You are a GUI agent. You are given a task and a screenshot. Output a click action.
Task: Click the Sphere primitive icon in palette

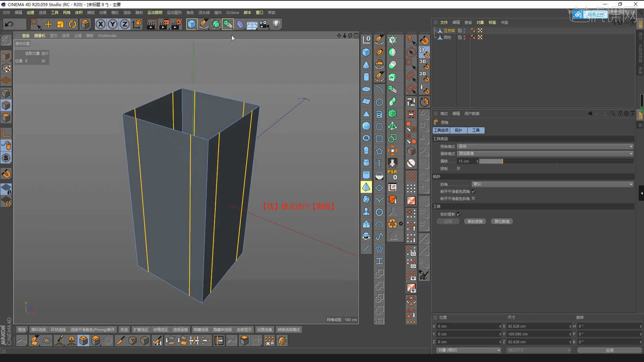tap(366, 126)
